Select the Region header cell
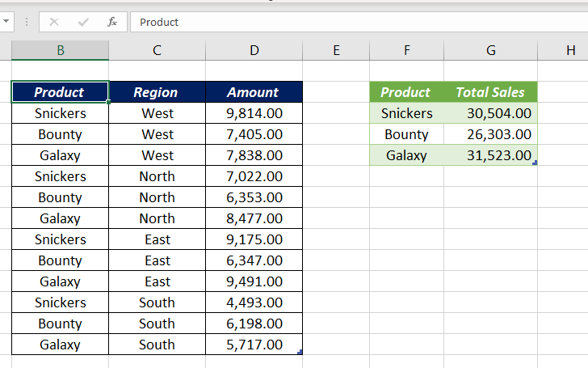 click(x=157, y=92)
